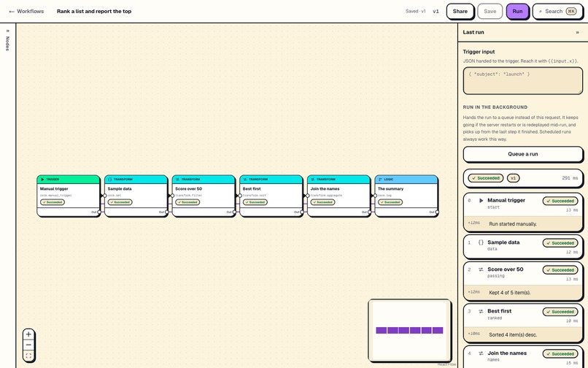The width and height of the screenshot is (588, 368).
Task: Click the logic icon on The summary node header
Action: pyautogui.click(x=380, y=180)
